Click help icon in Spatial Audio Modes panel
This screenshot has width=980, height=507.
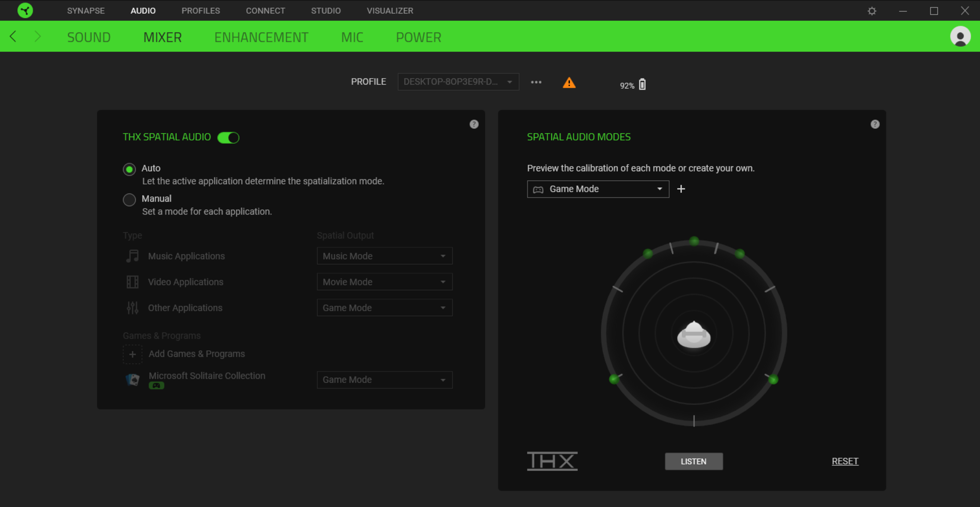(x=875, y=124)
